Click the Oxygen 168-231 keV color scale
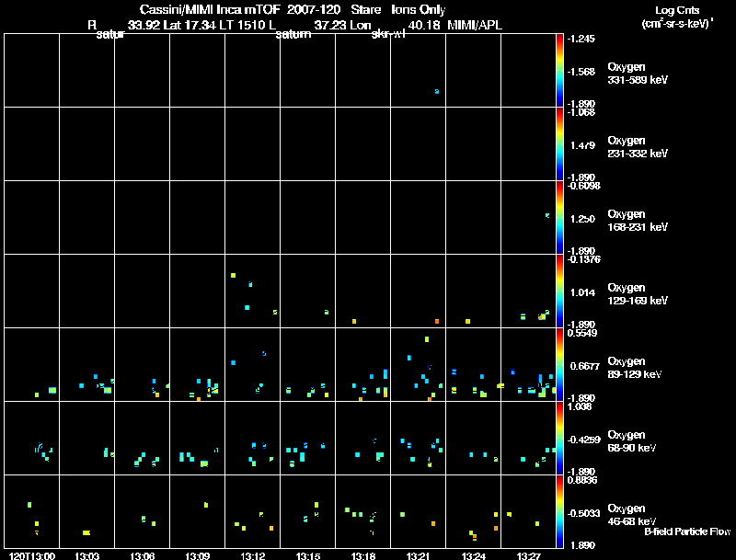Viewport: 736px width, 560px height. point(559,218)
